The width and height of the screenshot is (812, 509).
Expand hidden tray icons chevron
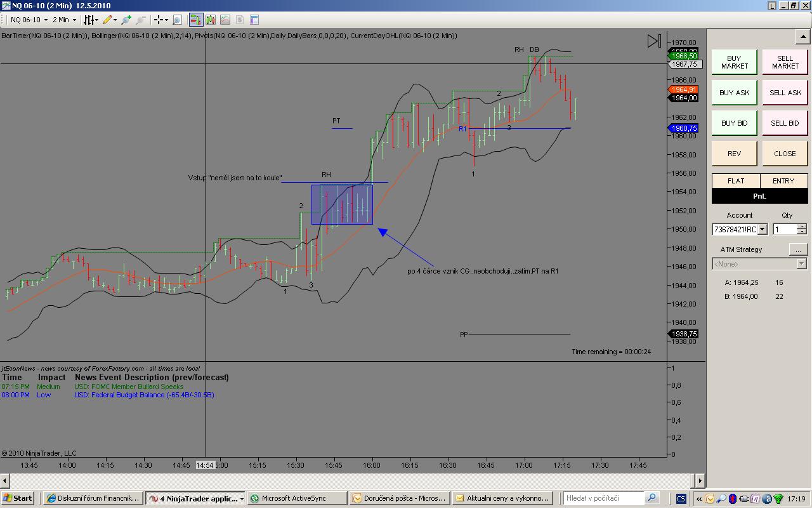[699, 499]
